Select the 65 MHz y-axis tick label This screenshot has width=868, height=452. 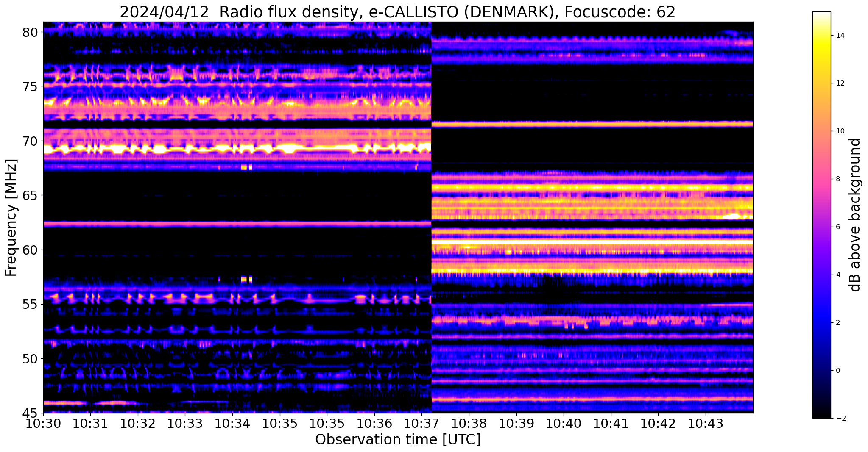[30, 196]
